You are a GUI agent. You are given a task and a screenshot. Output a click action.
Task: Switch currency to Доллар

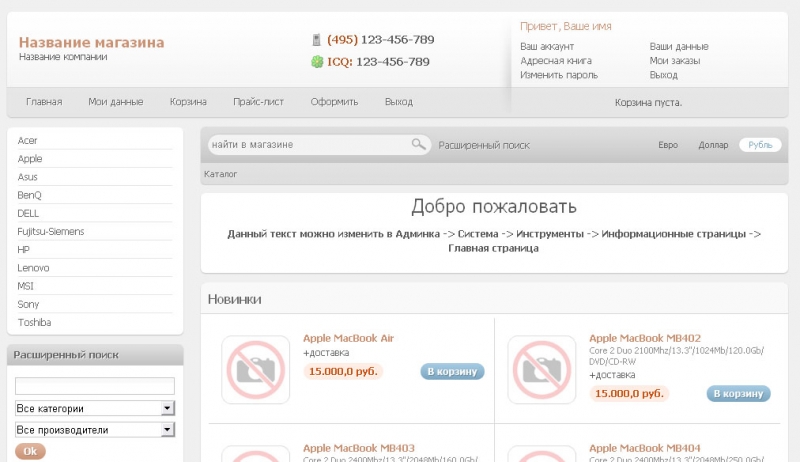click(713, 145)
